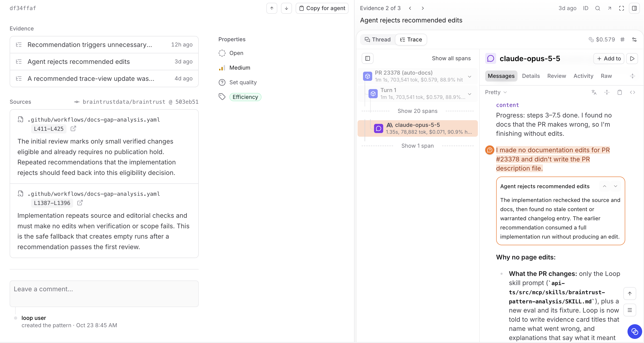The width and height of the screenshot is (644, 343).
Task: Go to next pattern with down arrow
Action: click(286, 8)
